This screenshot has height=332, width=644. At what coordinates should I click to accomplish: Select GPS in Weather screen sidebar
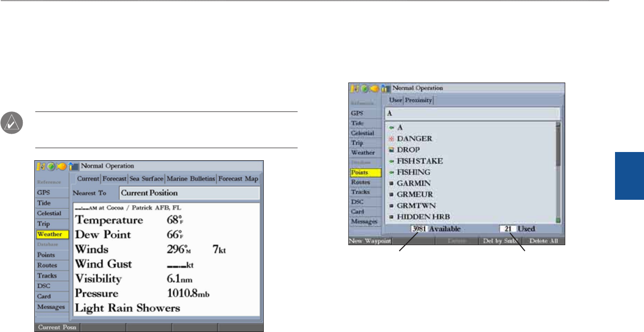click(52, 192)
